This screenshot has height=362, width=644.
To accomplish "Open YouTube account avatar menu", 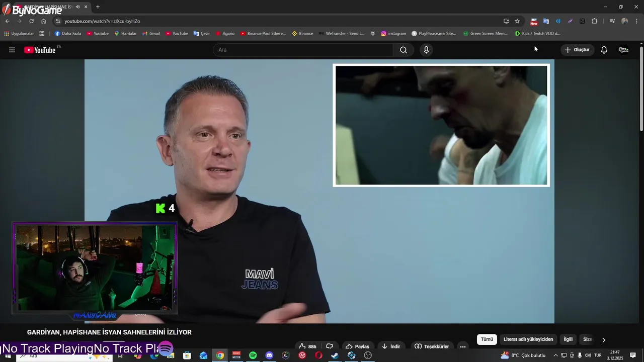I will click(623, 50).
